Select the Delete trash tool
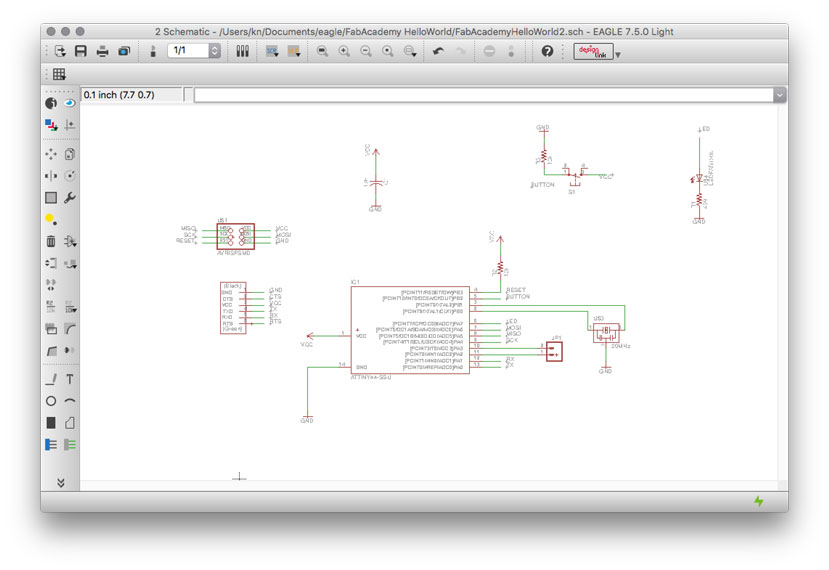This screenshot has width=829, height=570. tap(51, 242)
